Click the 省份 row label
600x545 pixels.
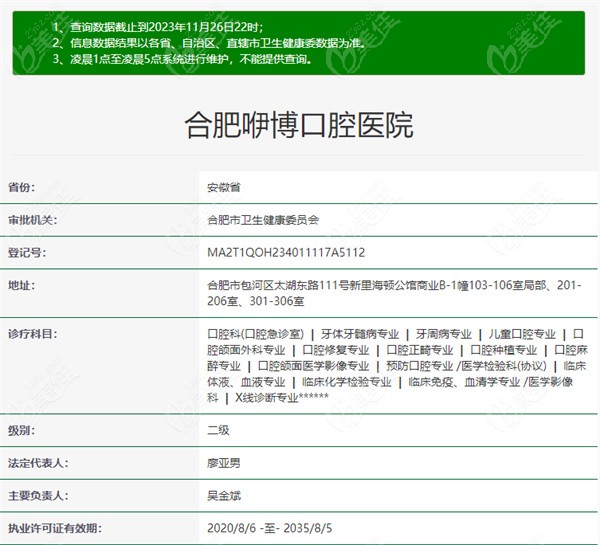[21, 187]
